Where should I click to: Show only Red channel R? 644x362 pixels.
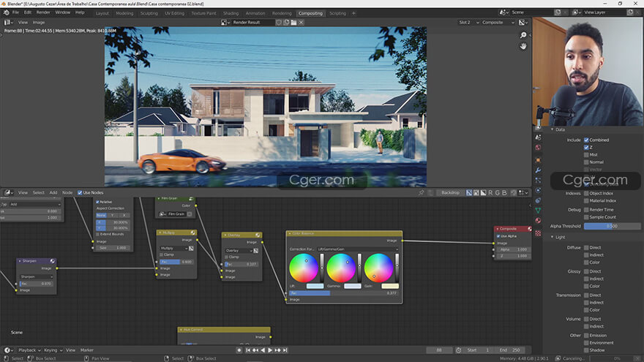point(490,192)
